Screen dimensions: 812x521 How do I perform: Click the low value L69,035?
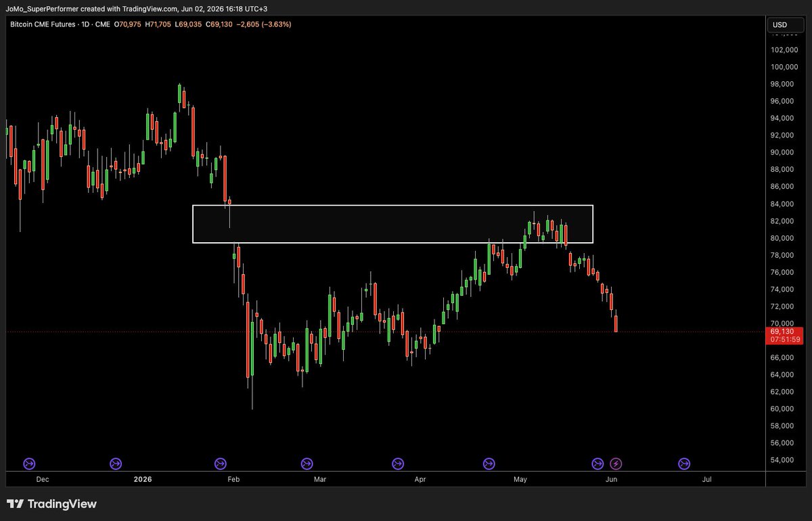click(x=187, y=24)
